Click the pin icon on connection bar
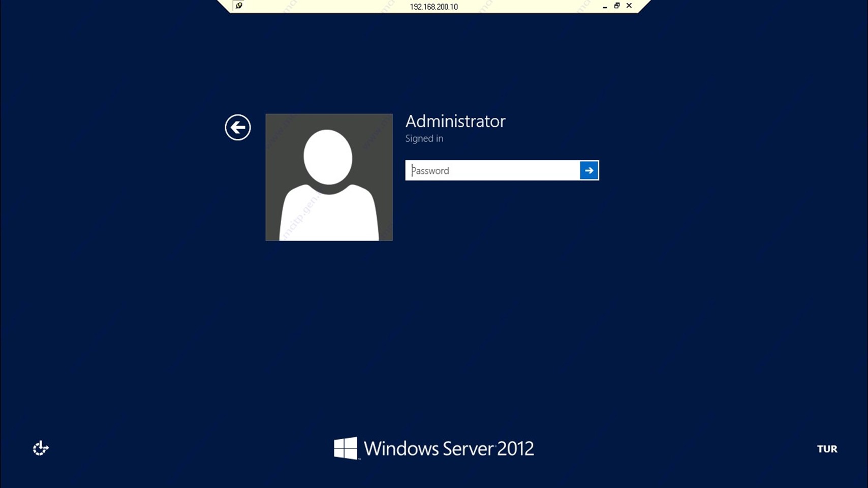 point(239,6)
